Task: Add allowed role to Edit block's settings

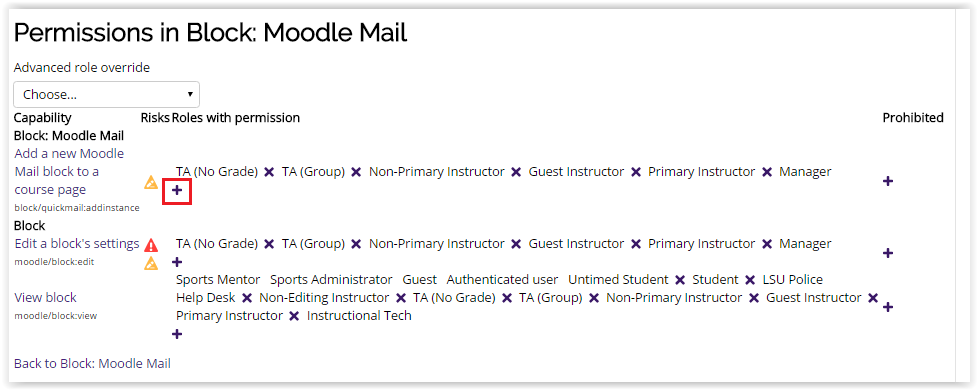Action: tap(177, 261)
